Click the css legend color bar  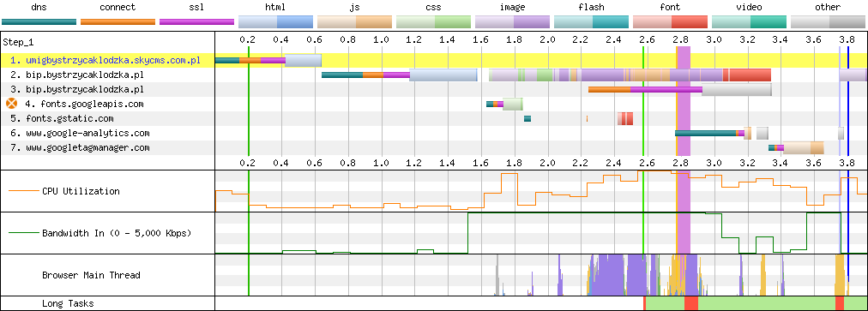[x=433, y=21]
